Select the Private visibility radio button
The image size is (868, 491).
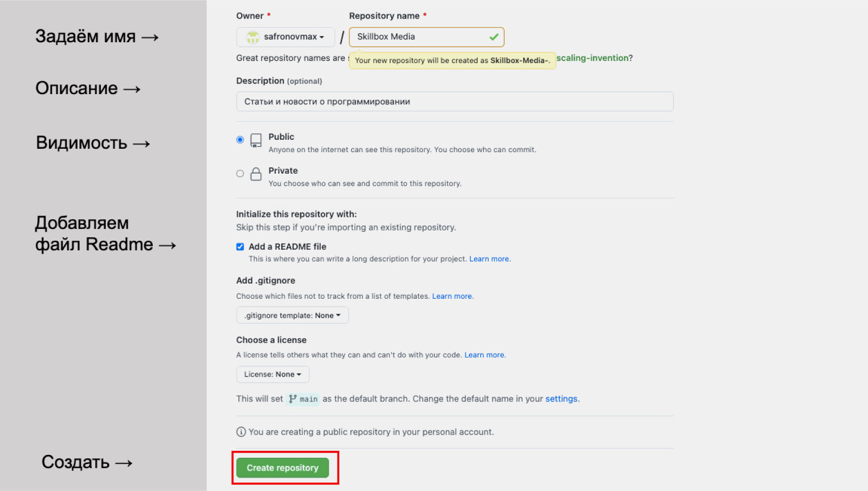click(x=240, y=174)
